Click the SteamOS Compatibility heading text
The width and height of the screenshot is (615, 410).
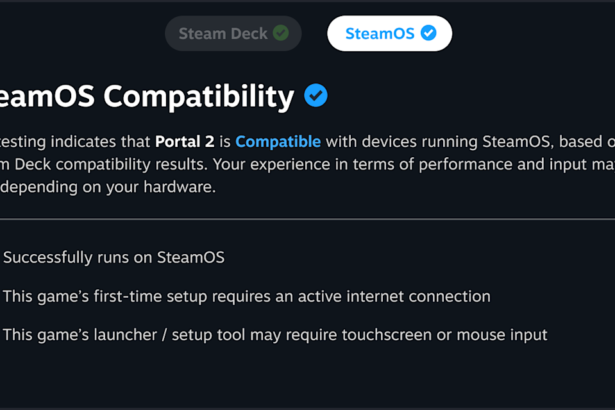[147, 97]
